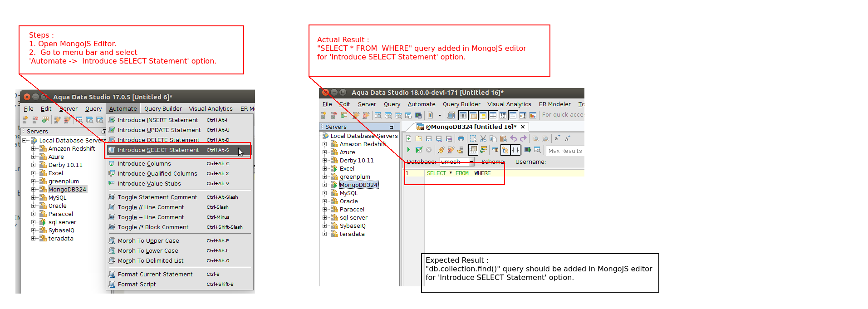Choose Morph To Upper Case from Automate menu
This screenshot has height=309, width=868.
179,240
